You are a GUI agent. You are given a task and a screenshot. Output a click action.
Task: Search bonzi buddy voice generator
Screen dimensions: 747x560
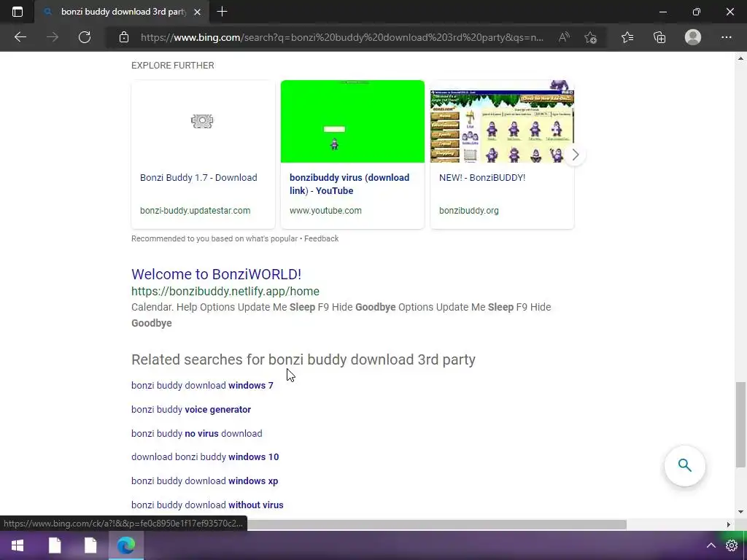pos(191,410)
